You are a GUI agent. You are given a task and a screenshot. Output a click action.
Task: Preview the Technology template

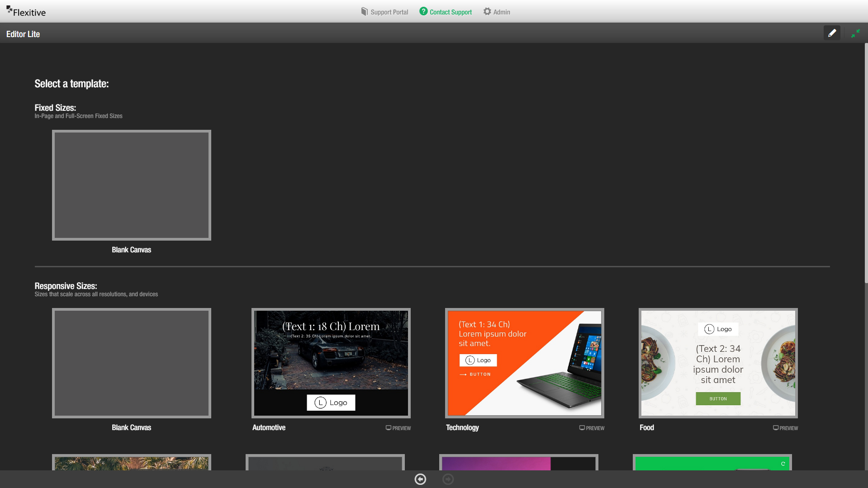pos(592,428)
